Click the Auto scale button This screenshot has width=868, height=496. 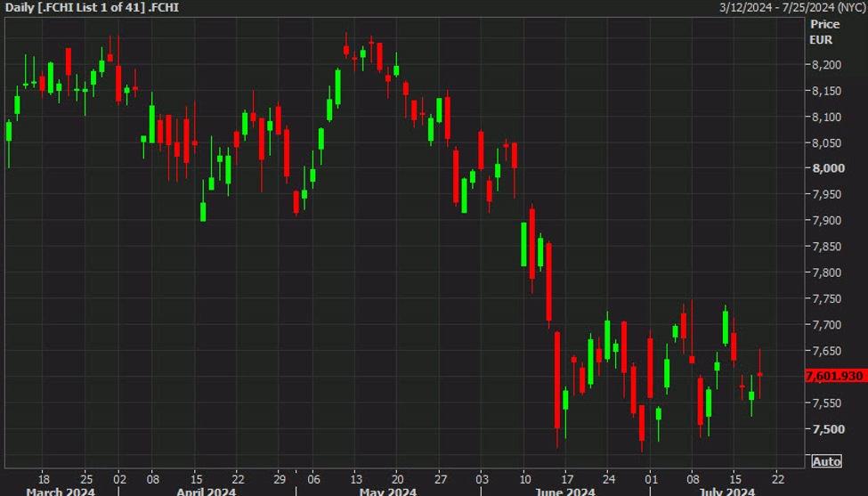click(827, 461)
